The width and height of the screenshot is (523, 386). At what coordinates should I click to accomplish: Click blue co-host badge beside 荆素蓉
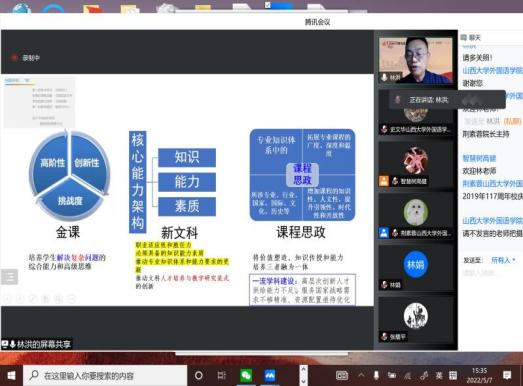[384, 233]
